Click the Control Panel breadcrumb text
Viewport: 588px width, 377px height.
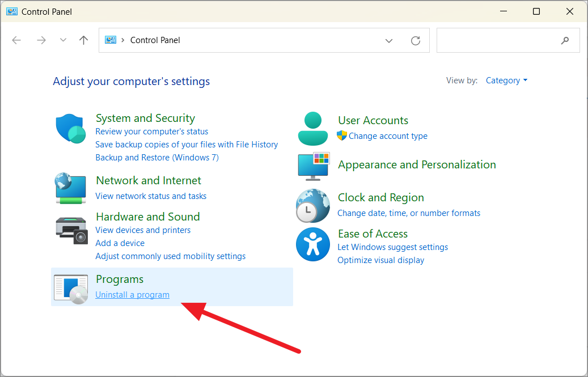tap(155, 40)
